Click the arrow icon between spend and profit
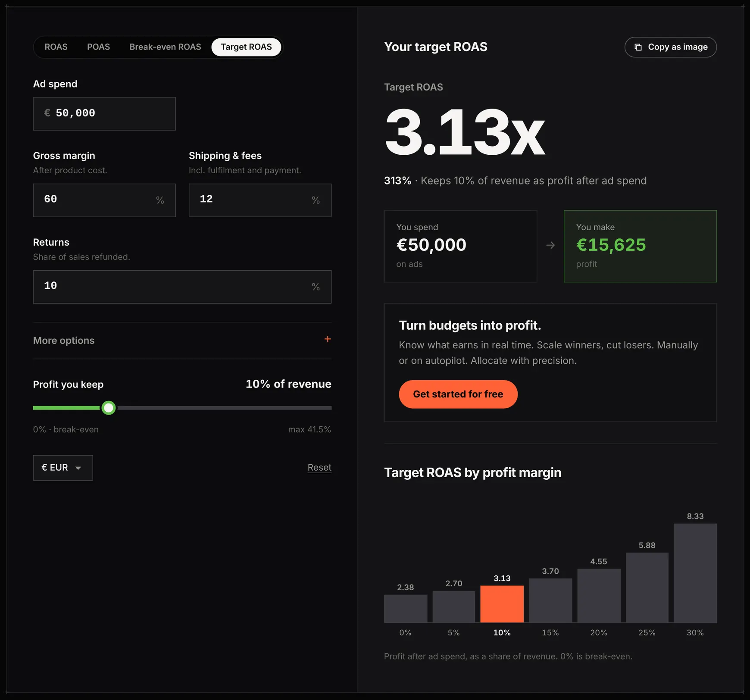 pos(550,245)
